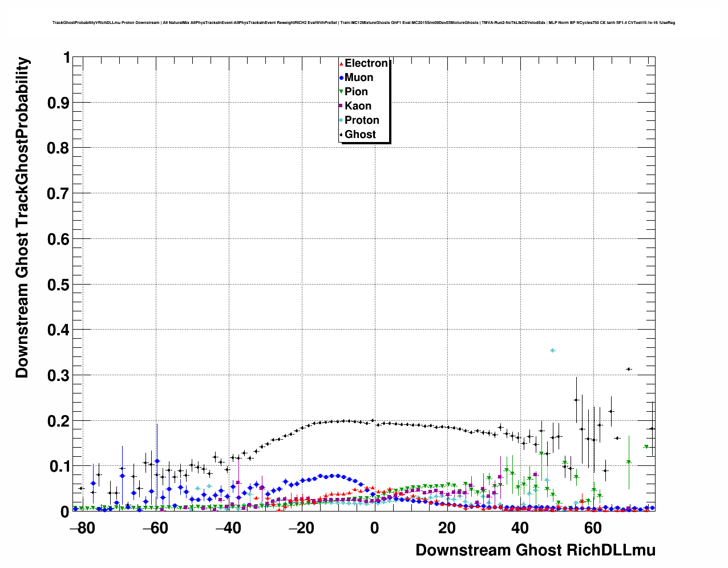Image resolution: width=728 pixels, height=568 pixels.
Task: Click the y-axis title "Downstream Ghost TrackGhostProbability"
Action: [22, 217]
